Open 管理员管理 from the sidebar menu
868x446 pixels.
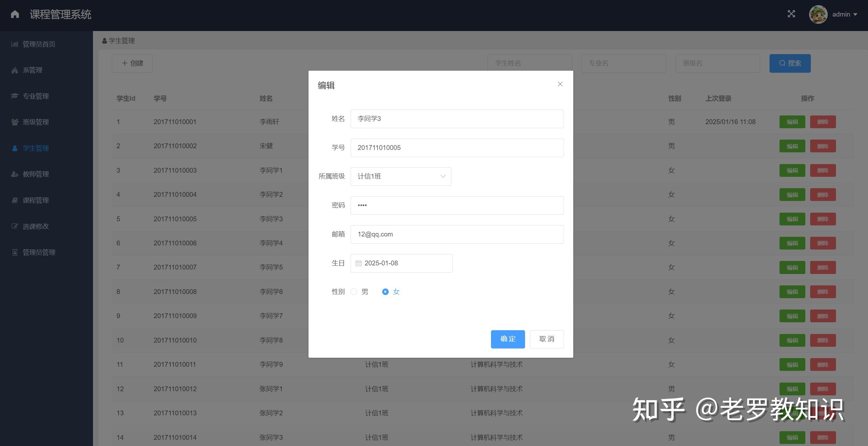tap(39, 252)
